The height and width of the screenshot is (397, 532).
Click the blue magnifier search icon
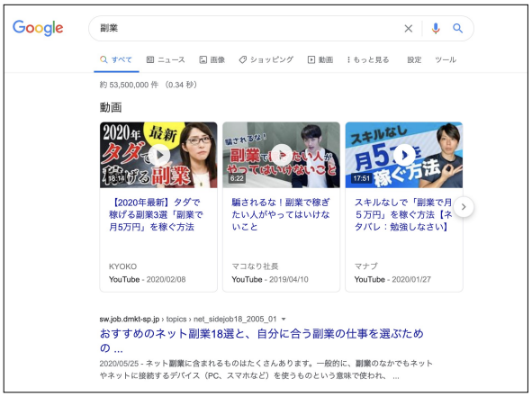point(457,28)
